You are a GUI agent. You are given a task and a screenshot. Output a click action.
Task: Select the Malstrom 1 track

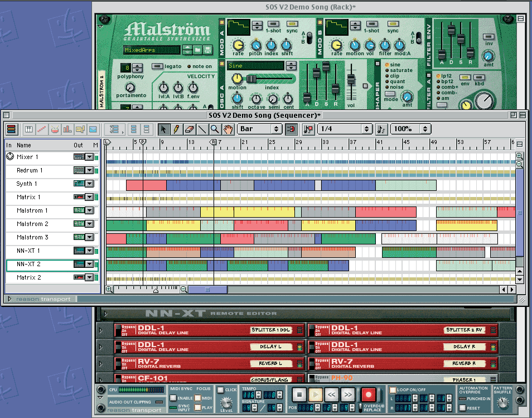[32, 210]
